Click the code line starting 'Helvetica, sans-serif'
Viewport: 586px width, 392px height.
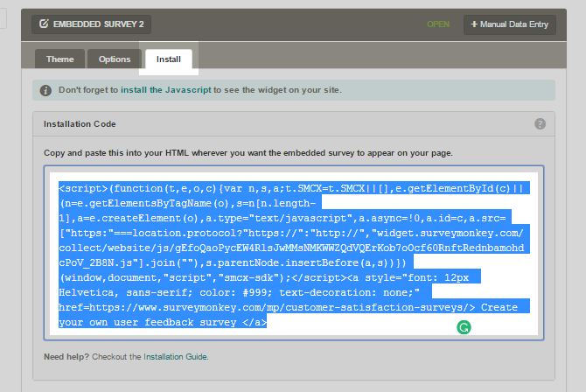[239, 292]
